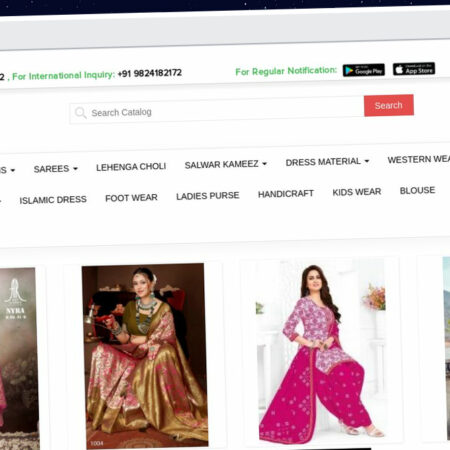
Task: Expand the SAREES dropdown menu
Action: tap(56, 169)
